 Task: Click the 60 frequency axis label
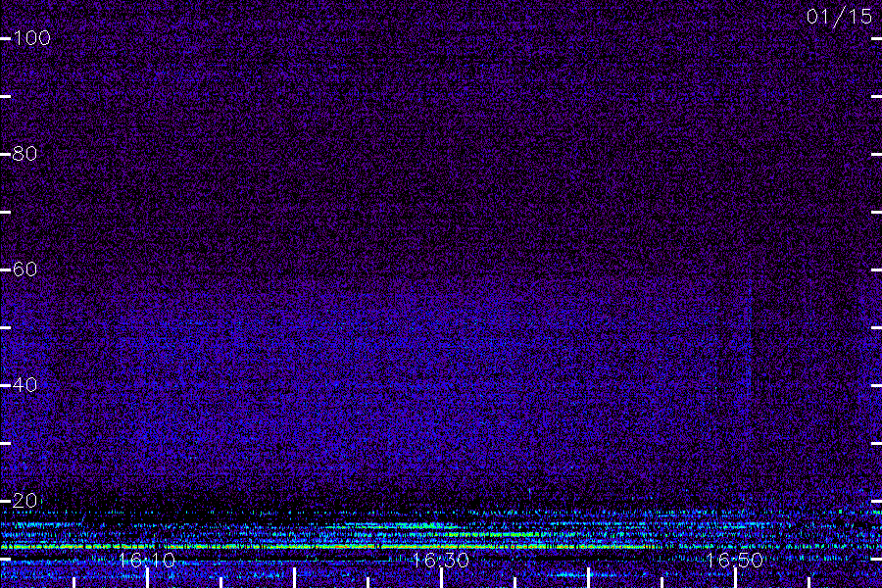24,269
